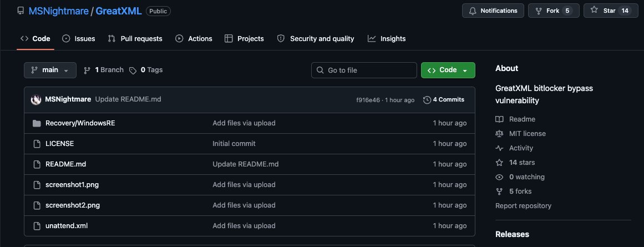View the 1 Branch link
Image resolution: width=644 pixels, height=247 pixels.
104,70
